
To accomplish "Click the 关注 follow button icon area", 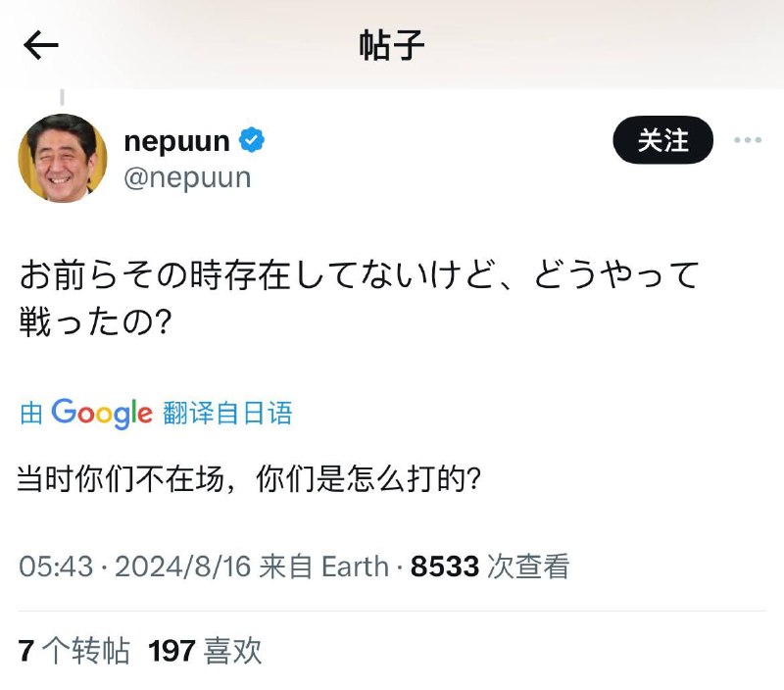I will coord(663,140).
